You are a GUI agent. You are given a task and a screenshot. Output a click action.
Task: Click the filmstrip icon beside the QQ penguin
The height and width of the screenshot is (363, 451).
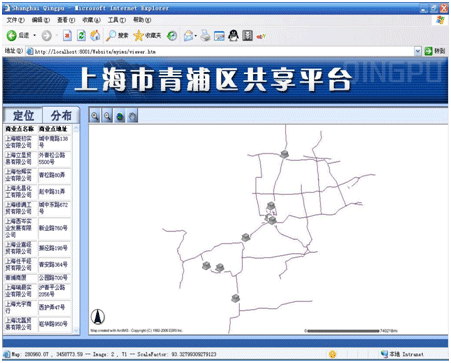247,35
